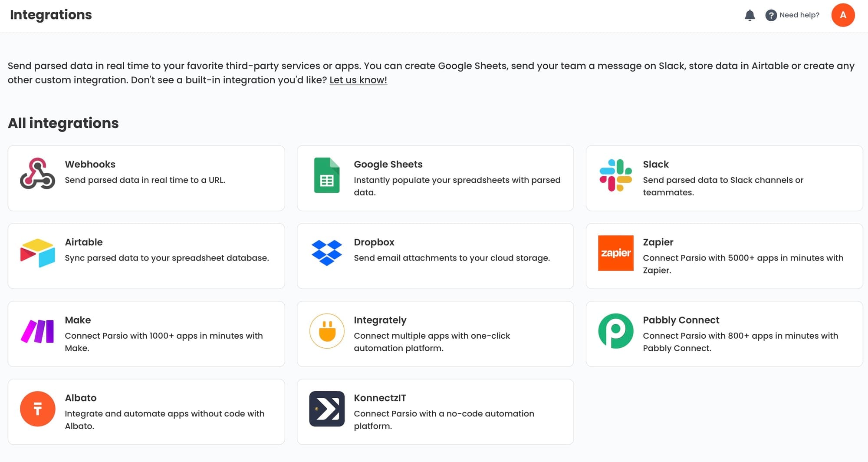Click the KonnectzIT dark logo
Image resolution: width=868 pixels, height=462 pixels.
(x=326, y=409)
